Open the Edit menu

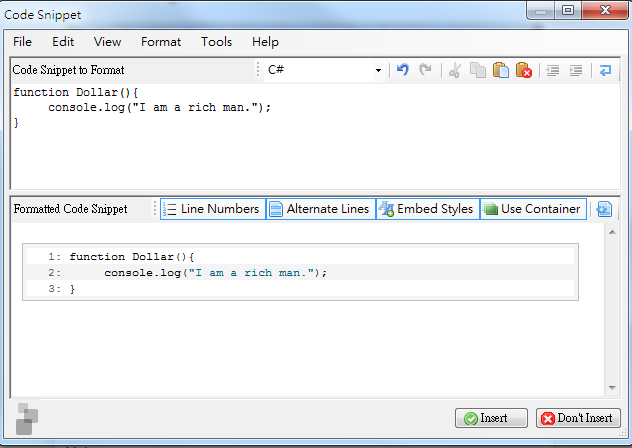[x=63, y=42]
